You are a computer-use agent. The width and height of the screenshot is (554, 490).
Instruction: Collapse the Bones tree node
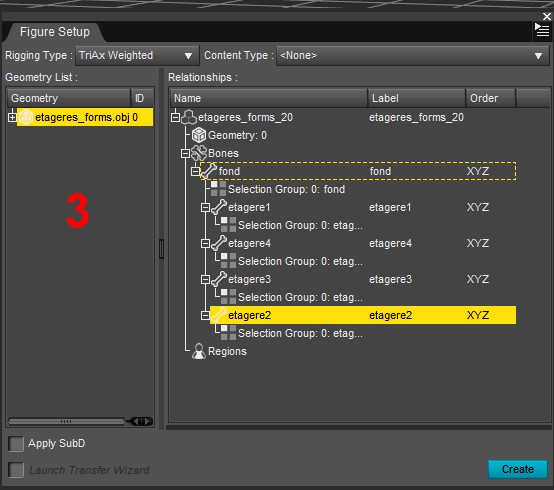click(185, 154)
